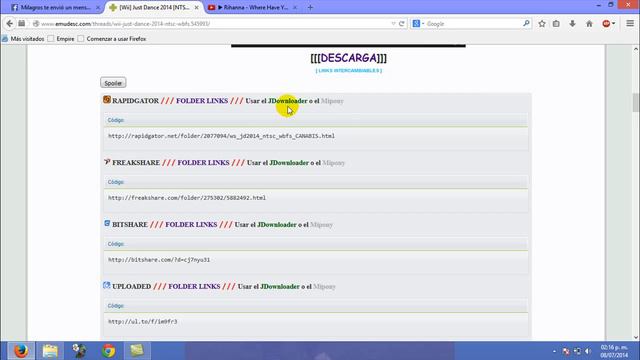Open the search engine selector dropdown
This screenshot has height=360, width=640.
coord(418,24)
